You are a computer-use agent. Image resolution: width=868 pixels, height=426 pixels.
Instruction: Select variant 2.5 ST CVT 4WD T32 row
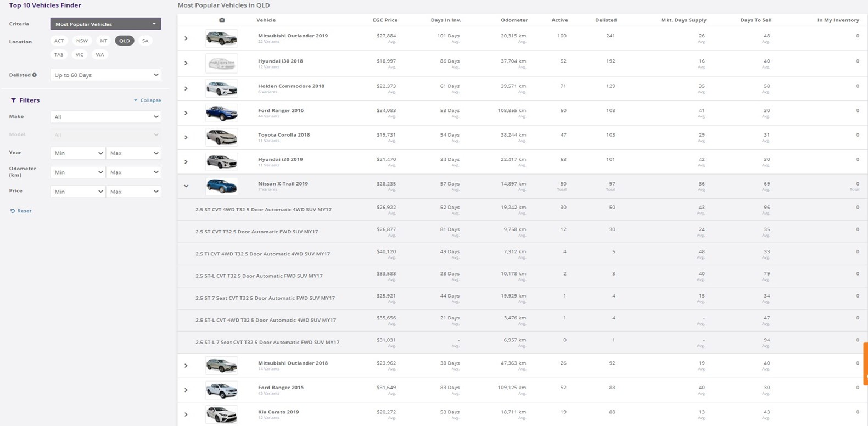522,210
